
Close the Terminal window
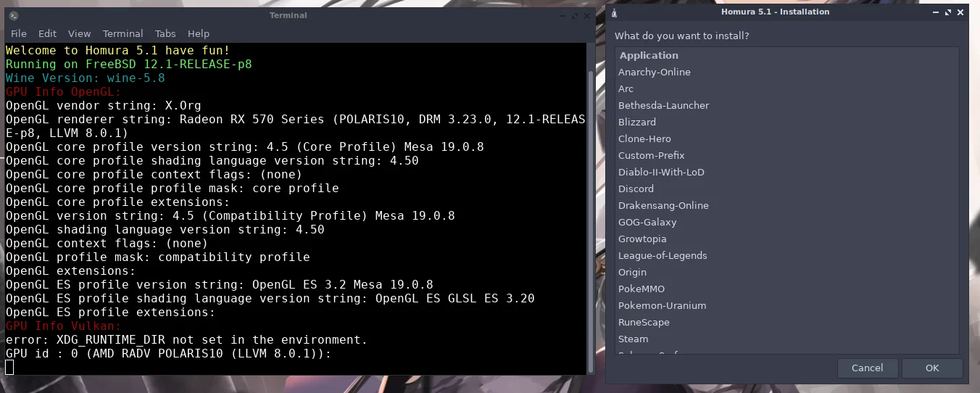coord(586,15)
